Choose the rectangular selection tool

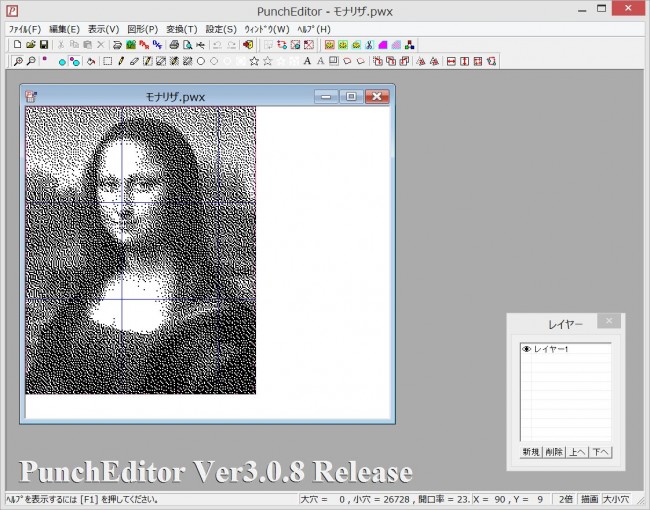click(107, 62)
